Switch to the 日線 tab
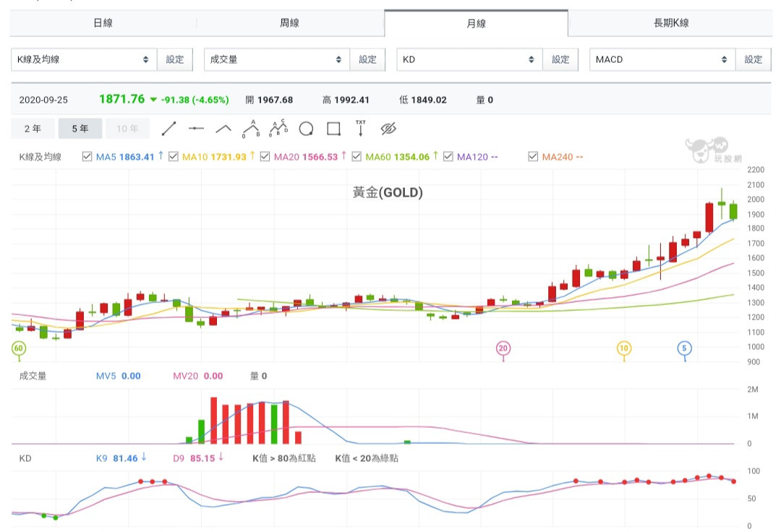This screenshot has width=781, height=532. coord(103,23)
